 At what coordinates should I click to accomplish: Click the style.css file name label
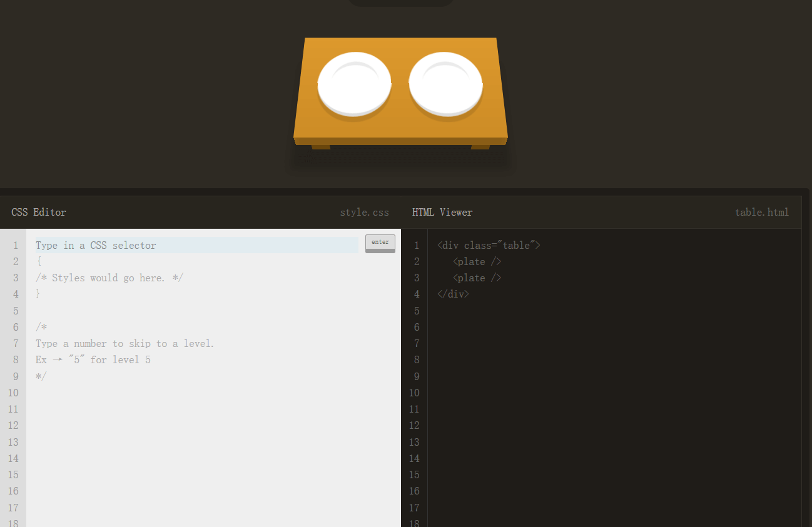(x=364, y=212)
